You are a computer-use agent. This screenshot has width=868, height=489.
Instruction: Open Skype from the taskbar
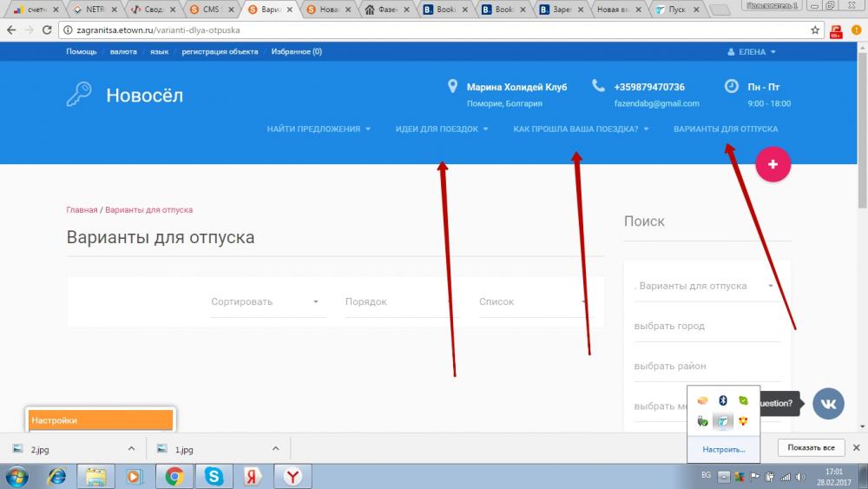pyautogui.click(x=214, y=476)
